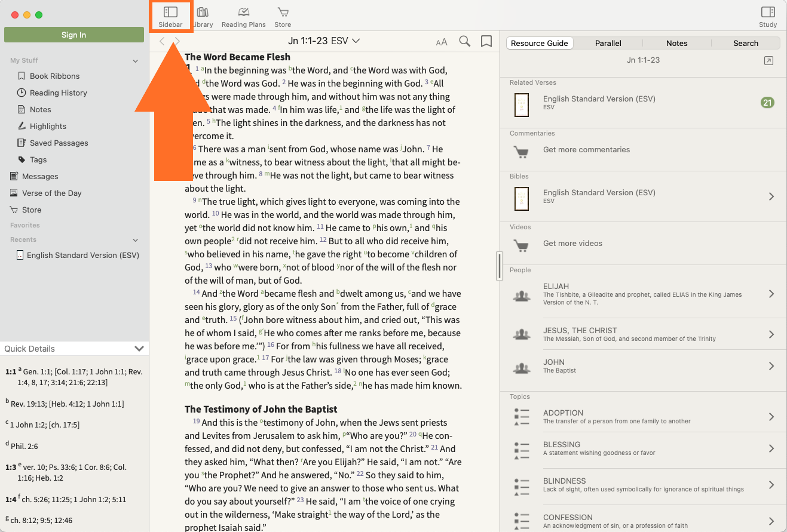Open the ELIJAH person entry
The width and height of the screenshot is (787, 532).
[x=644, y=294]
